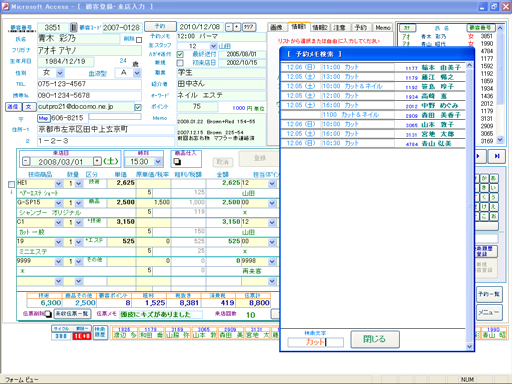The width and height of the screenshot is (512, 384).
Task: Toggle the 新規 checkbox
Action: click(x=180, y=63)
